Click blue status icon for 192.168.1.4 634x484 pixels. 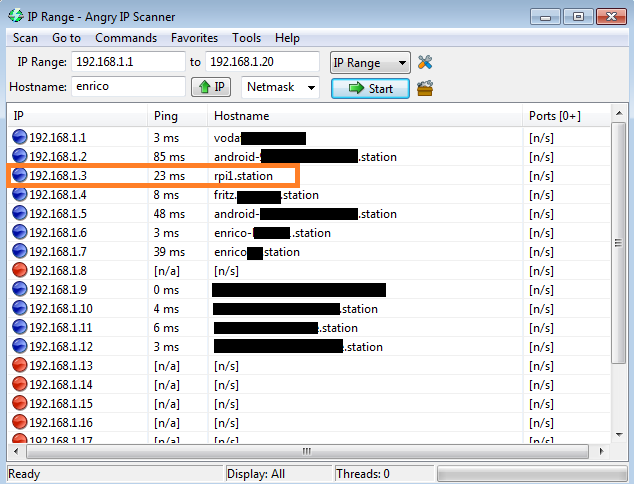(19, 194)
